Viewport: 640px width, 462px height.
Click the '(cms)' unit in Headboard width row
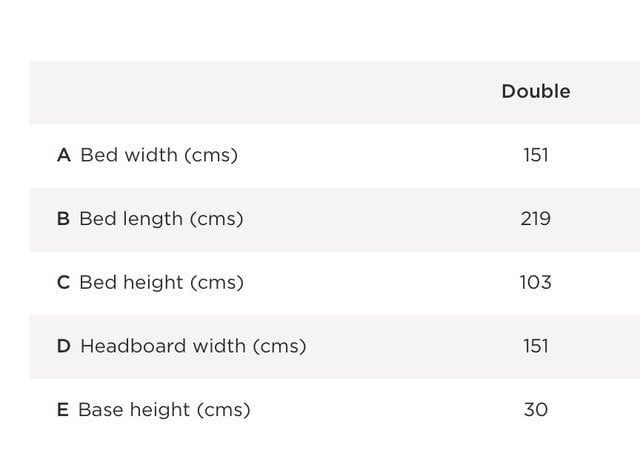click(279, 346)
